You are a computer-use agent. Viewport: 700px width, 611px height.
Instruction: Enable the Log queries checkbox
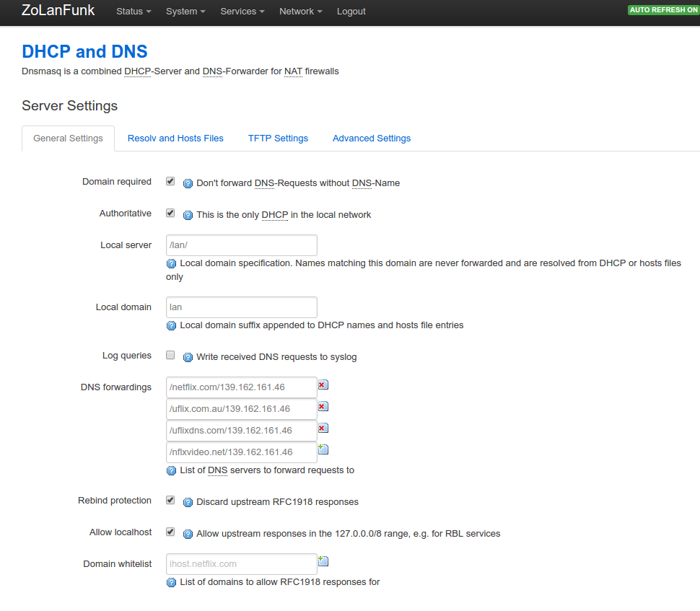(x=170, y=355)
